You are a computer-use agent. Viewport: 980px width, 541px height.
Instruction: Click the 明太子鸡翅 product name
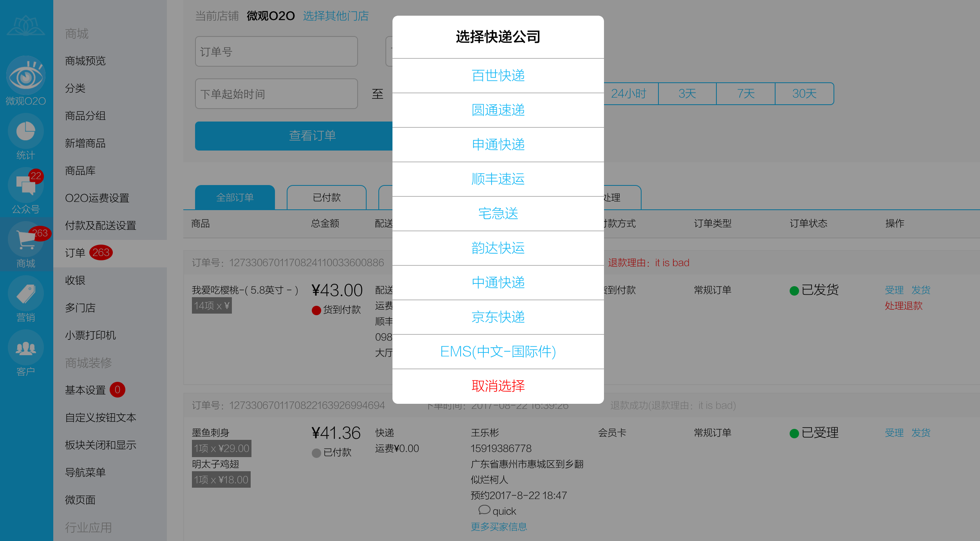215,464
